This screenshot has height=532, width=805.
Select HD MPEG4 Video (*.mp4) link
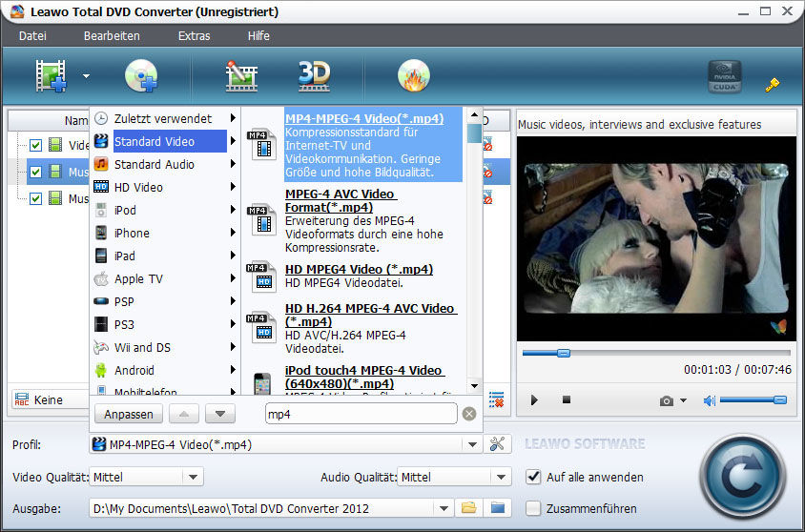pos(359,269)
